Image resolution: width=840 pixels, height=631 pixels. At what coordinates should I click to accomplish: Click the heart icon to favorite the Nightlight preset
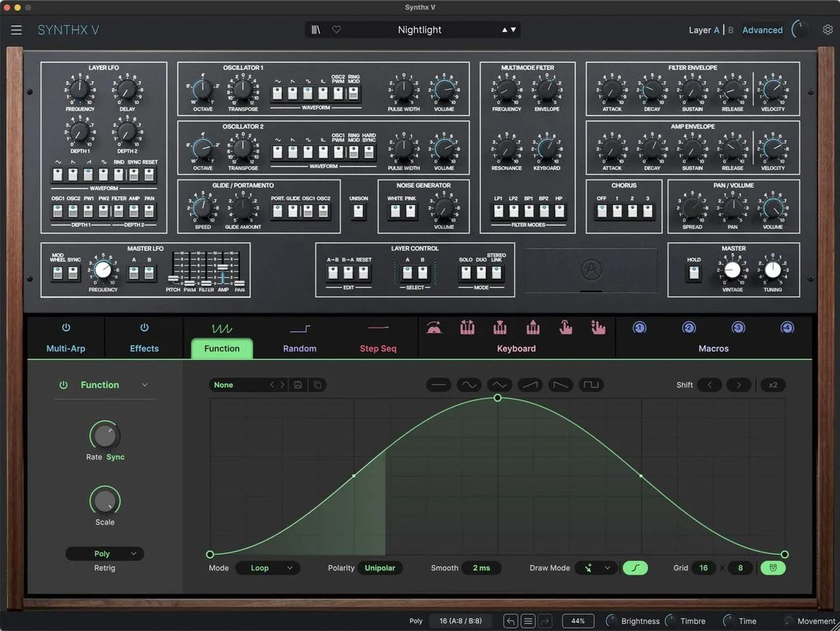337,29
